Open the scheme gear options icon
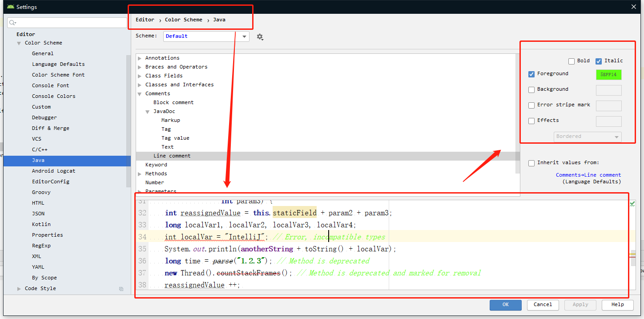 pyautogui.click(x=260, y=37)
